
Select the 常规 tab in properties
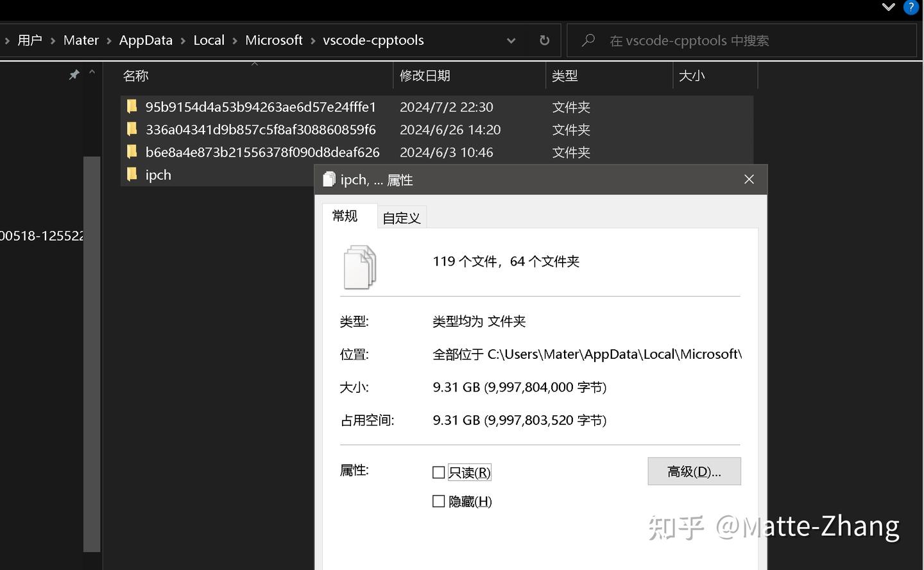pyautogui.click(x=345, y=216)
